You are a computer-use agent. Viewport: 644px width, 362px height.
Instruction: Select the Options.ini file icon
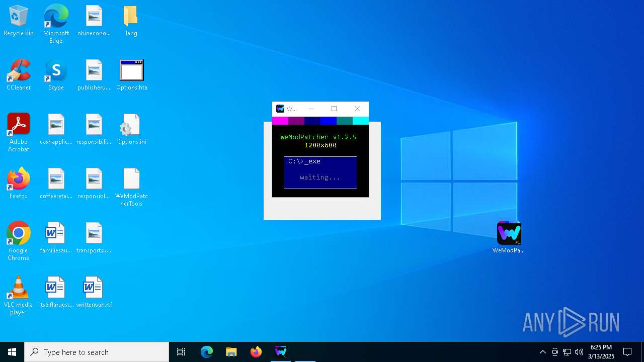point(132,130)
